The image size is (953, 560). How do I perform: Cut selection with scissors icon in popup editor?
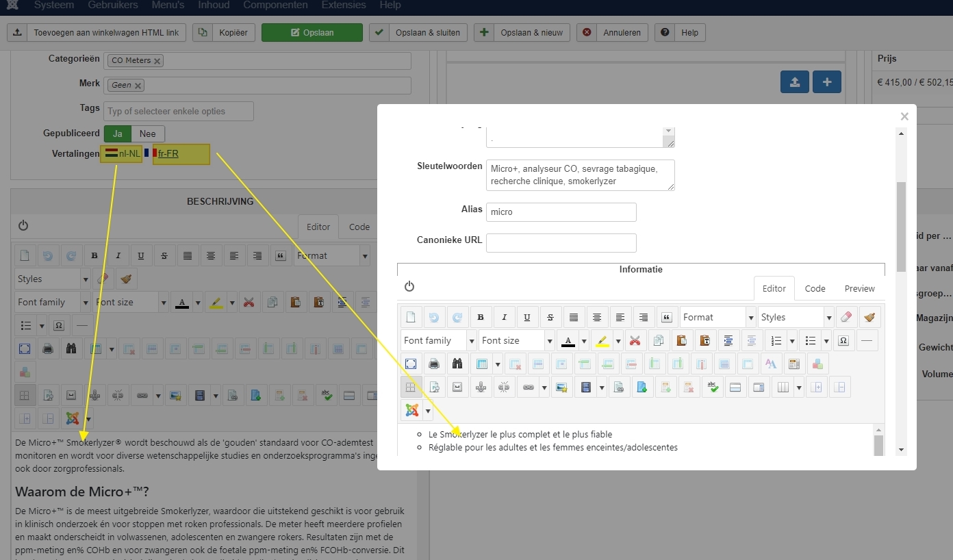pyautogui.click(x=635, y=340)
